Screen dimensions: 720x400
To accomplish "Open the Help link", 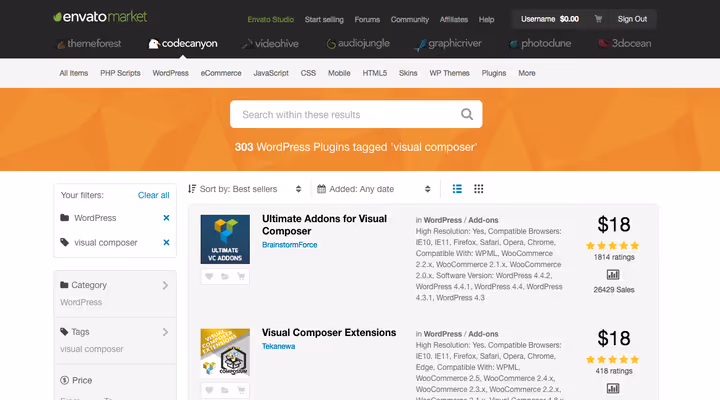I will coord(486,19).
